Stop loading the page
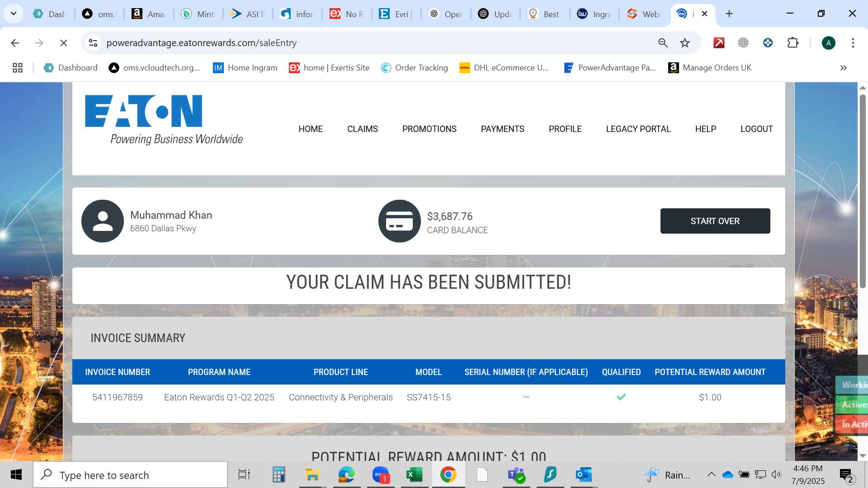This screenshot has width=868, height=488. [x=64, y=43]
